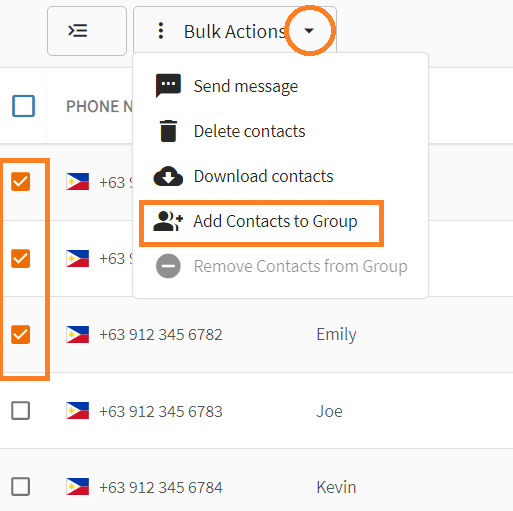Click the speech bubble Send message icon

point(168,86)
